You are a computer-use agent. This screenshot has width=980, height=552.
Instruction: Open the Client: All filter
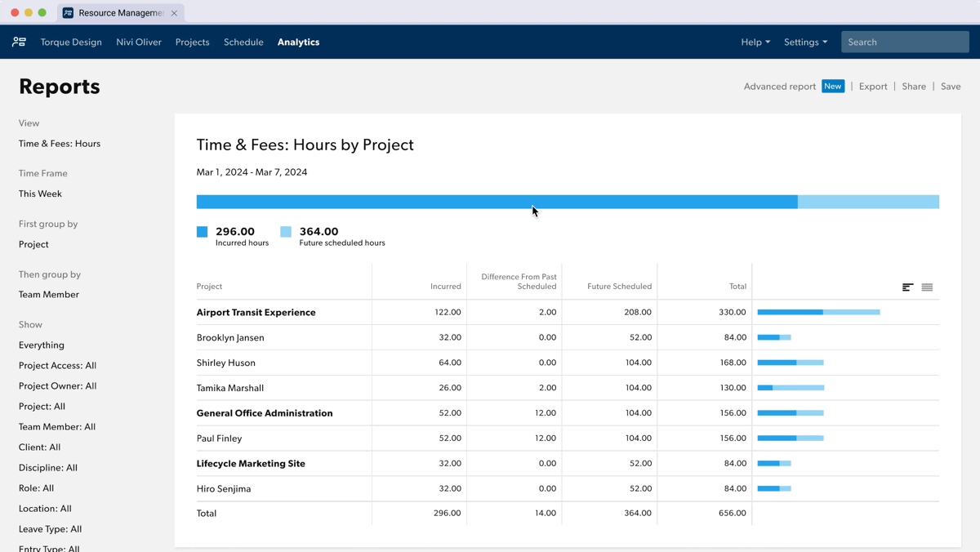39,447
